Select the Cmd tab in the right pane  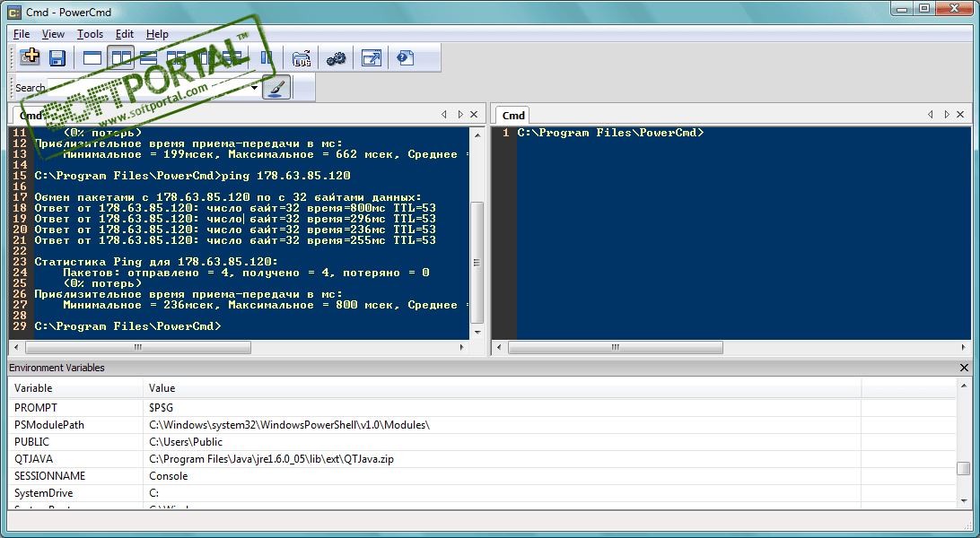pyautogui.click(x=513, y=116)
